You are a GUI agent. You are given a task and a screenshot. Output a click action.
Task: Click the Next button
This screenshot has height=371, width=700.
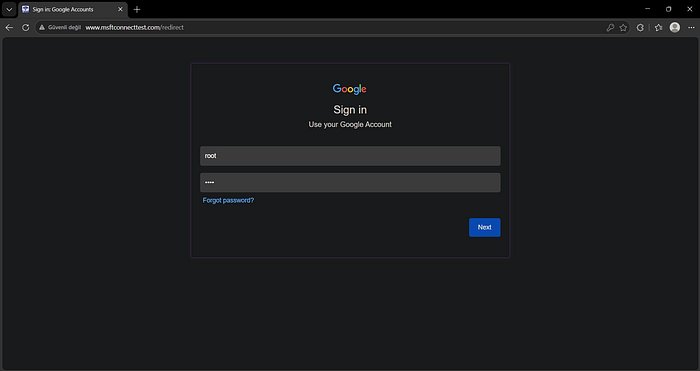[x=484, y=227]
